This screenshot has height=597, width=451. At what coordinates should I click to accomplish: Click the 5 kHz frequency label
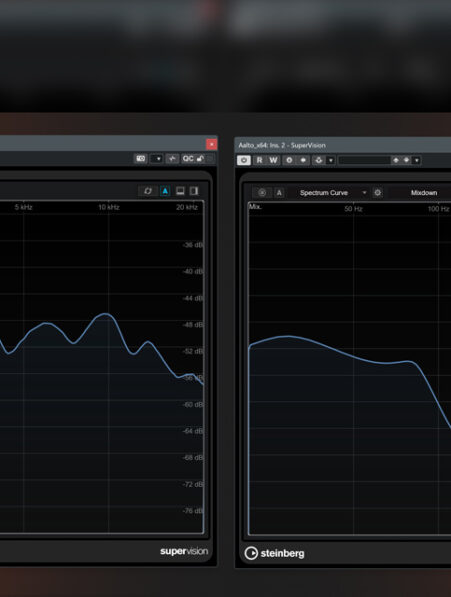[x=24, y=207]
